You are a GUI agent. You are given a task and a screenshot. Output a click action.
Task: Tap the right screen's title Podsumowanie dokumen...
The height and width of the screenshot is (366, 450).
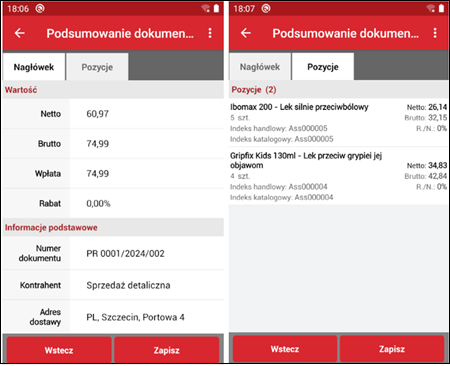tap(346, 33)
